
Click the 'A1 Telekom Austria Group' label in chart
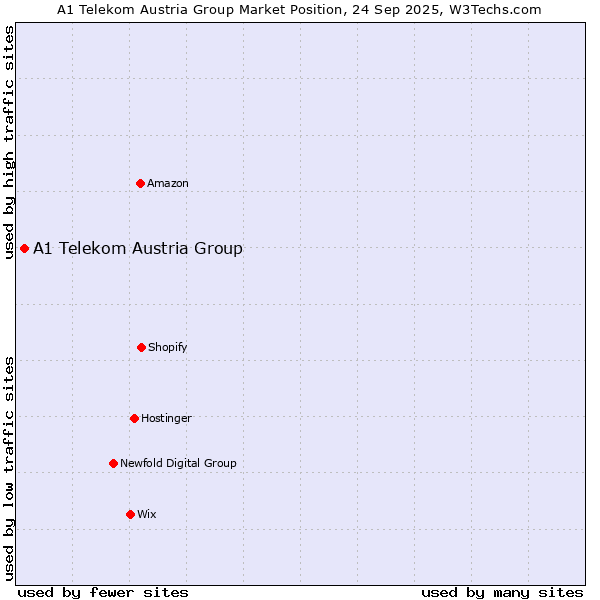point(138,248)
